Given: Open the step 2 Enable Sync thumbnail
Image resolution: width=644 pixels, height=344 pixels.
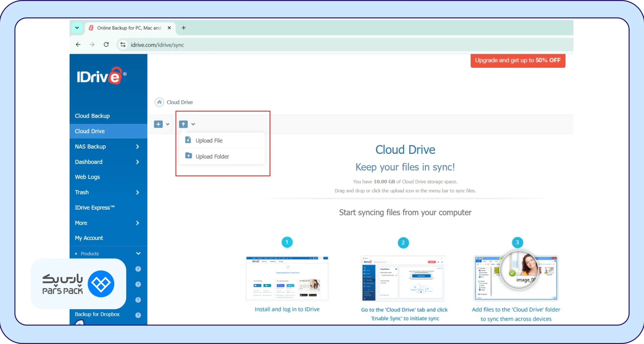Looking at the screenshot, I should point(403,278).
